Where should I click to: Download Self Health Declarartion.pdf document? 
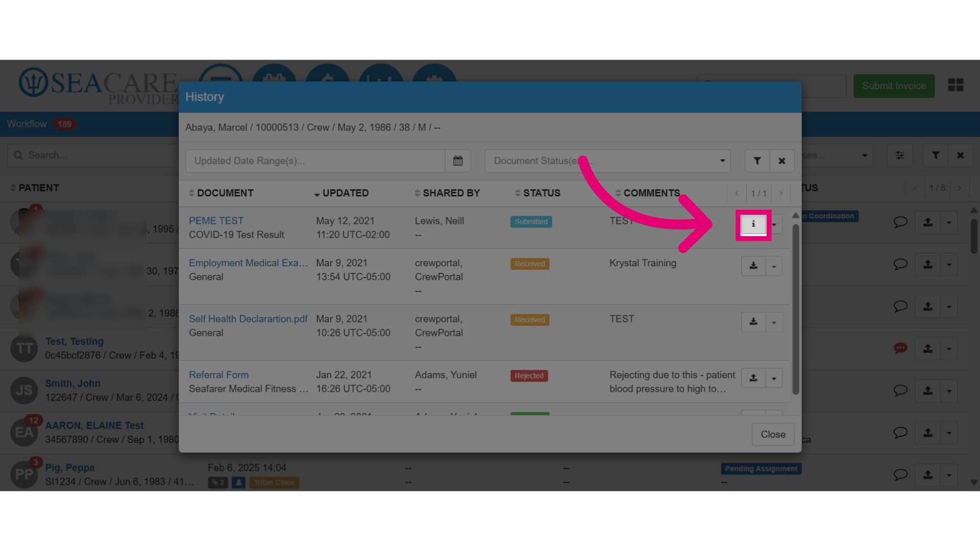(753, 322)
